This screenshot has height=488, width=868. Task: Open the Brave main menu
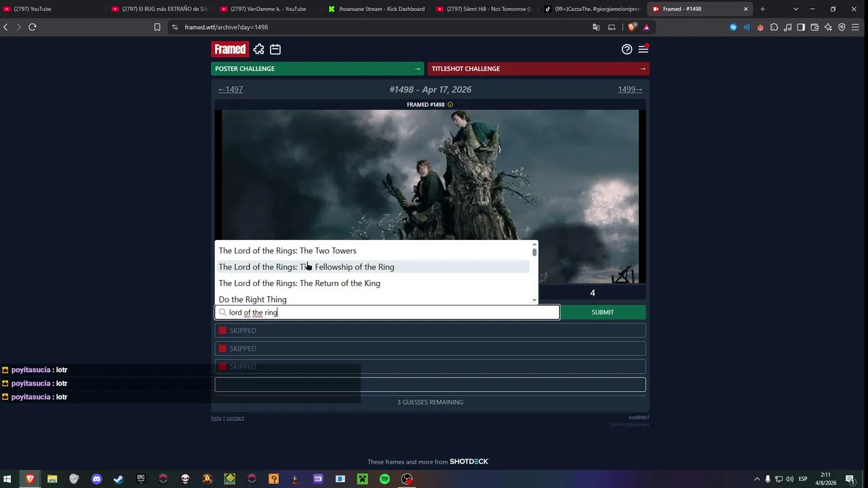pos(856,27)
